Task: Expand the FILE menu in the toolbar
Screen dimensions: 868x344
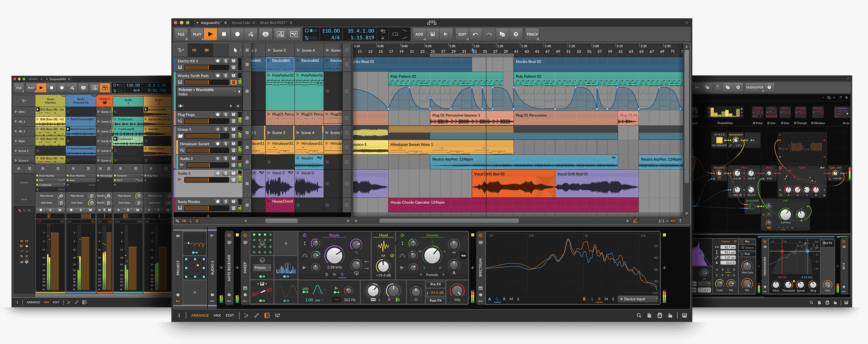Action: coord(181,34)
